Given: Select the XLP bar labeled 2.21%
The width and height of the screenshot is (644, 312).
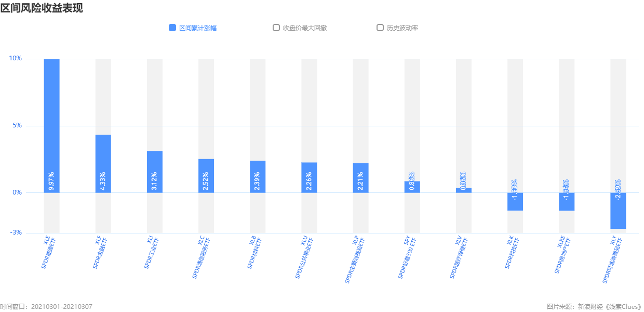Looking at the screenshot, I should (x=360, y=178).
